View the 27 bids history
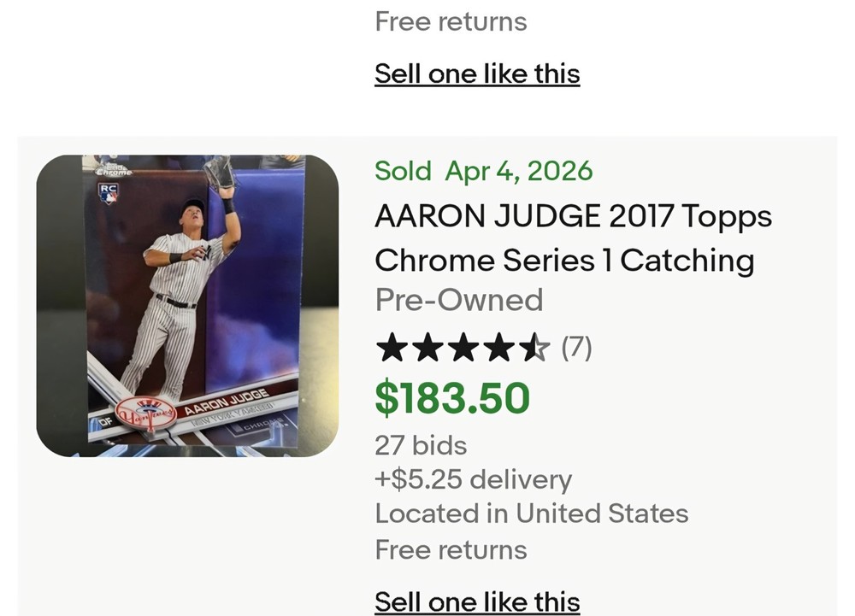 (x=421, y=445)
